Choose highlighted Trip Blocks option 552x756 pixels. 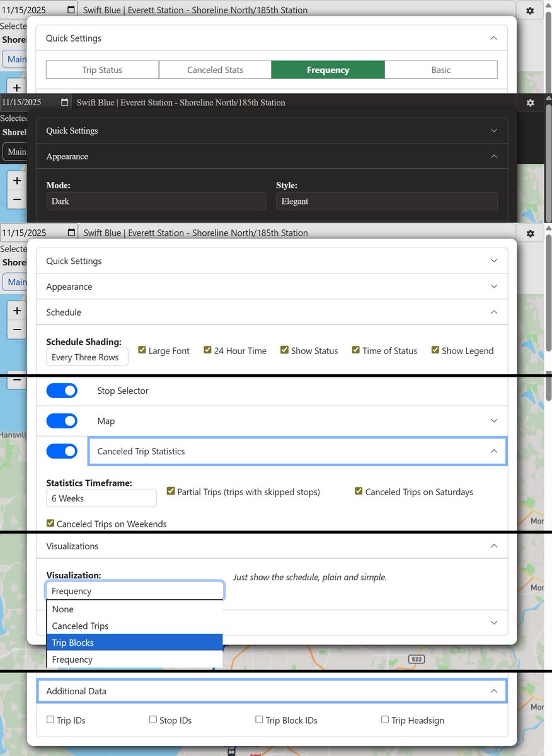135,643
